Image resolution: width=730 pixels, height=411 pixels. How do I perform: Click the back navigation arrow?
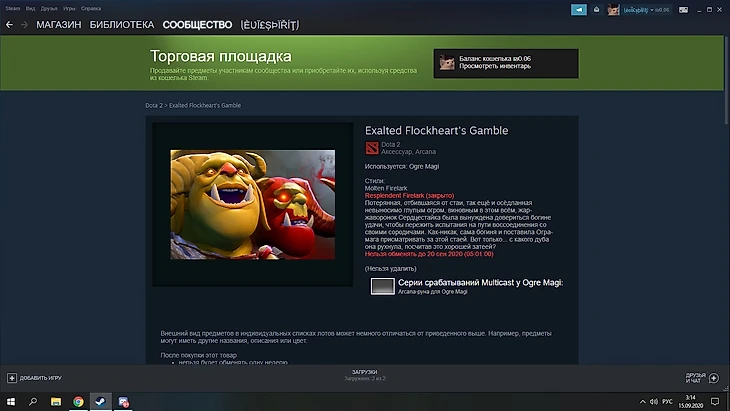(x=9, y=25)
